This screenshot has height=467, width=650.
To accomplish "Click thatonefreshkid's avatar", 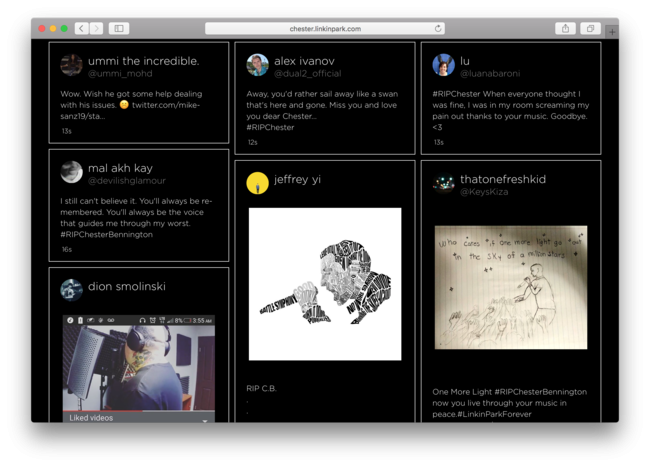I will (x=444, y=183).
